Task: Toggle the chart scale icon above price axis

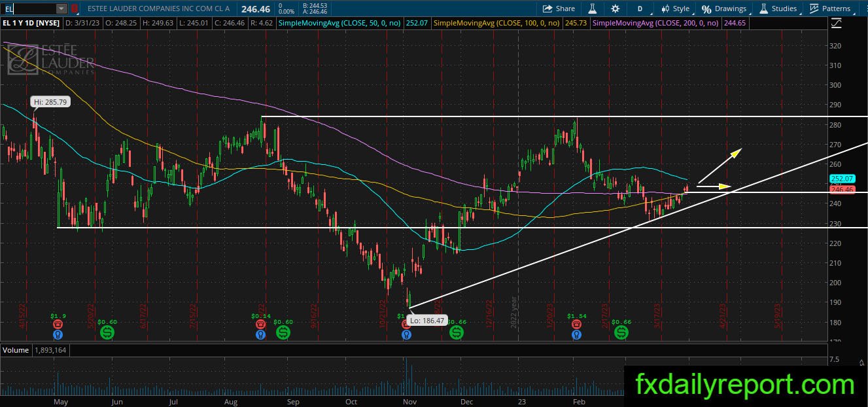Action: (836, 24)
